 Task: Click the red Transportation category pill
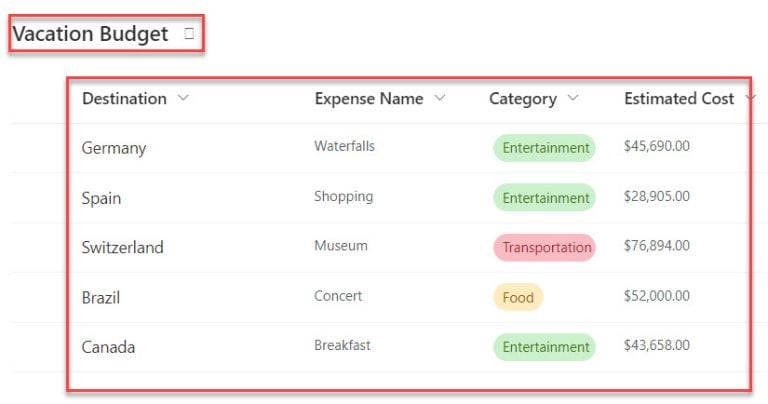coord(545,248)
